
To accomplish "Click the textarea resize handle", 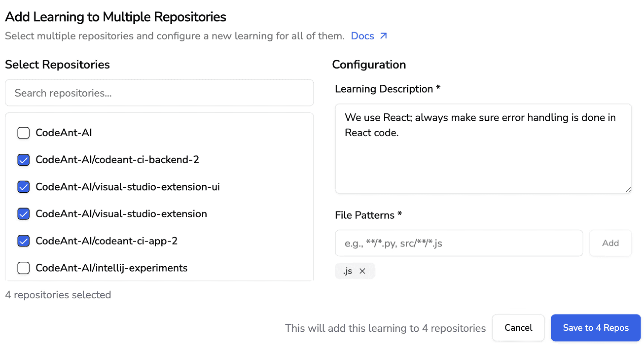I will click(628, 190).
